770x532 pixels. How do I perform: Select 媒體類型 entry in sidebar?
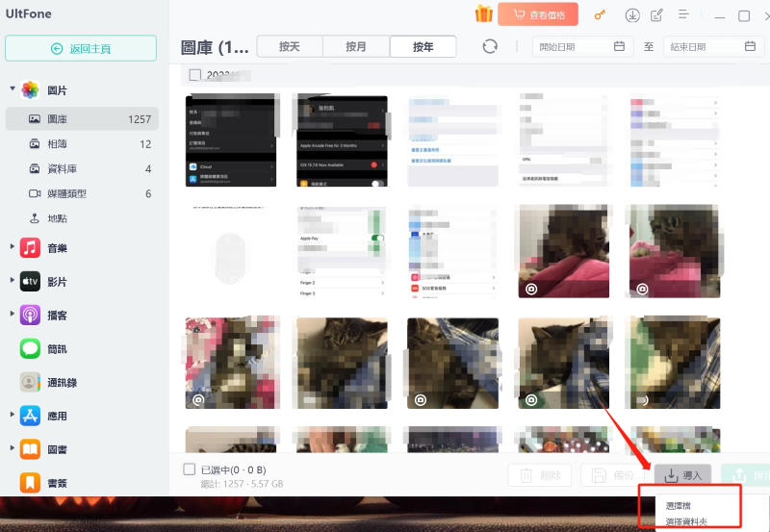(82, 193)
